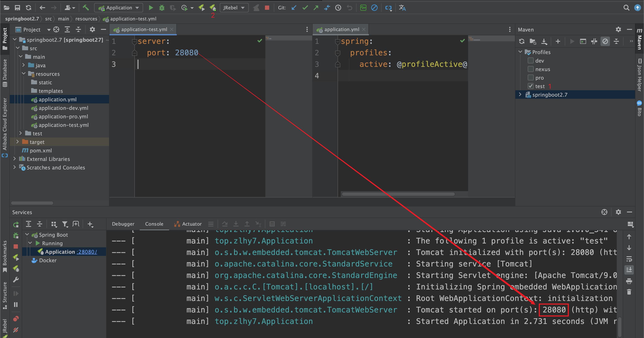Open the Application run configuration dropdown
The height and width of the screenshot is (338, 644).
(118, 8)
